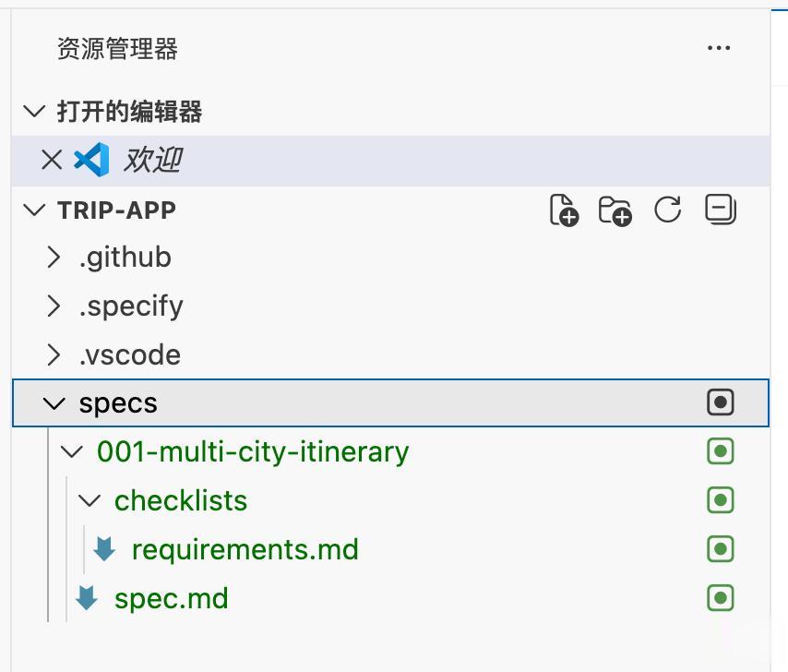
Task: Open explorer more actions ellipsis menu
Action: point(718,49)
